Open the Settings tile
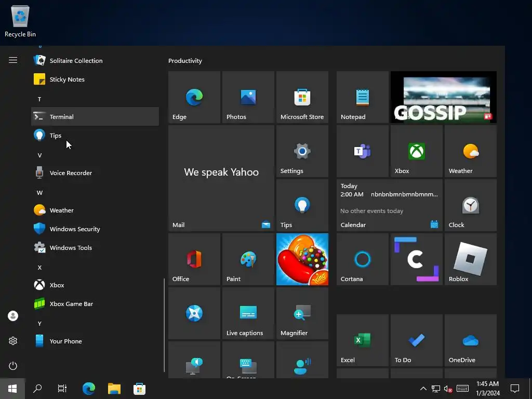 [x=302, y=151]
